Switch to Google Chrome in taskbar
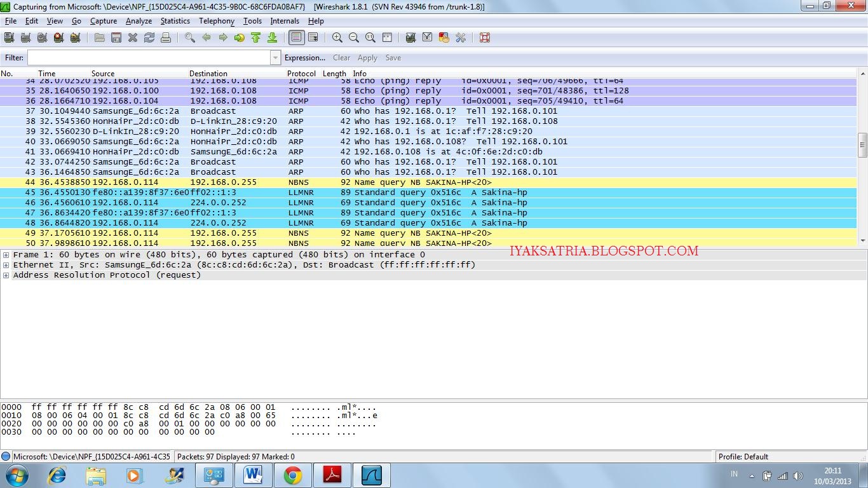868x488 pixels. [292, 475]
